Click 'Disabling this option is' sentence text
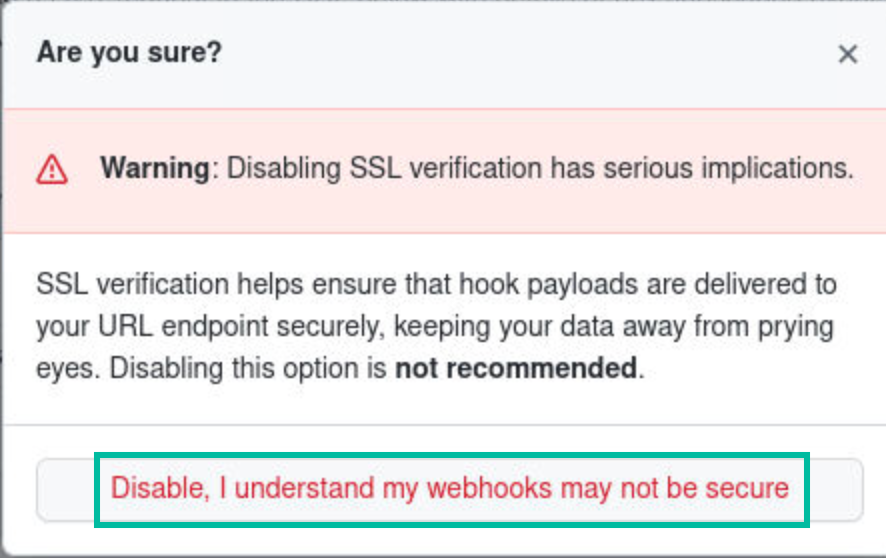This screenshot has width=886, height=558. 247,369
